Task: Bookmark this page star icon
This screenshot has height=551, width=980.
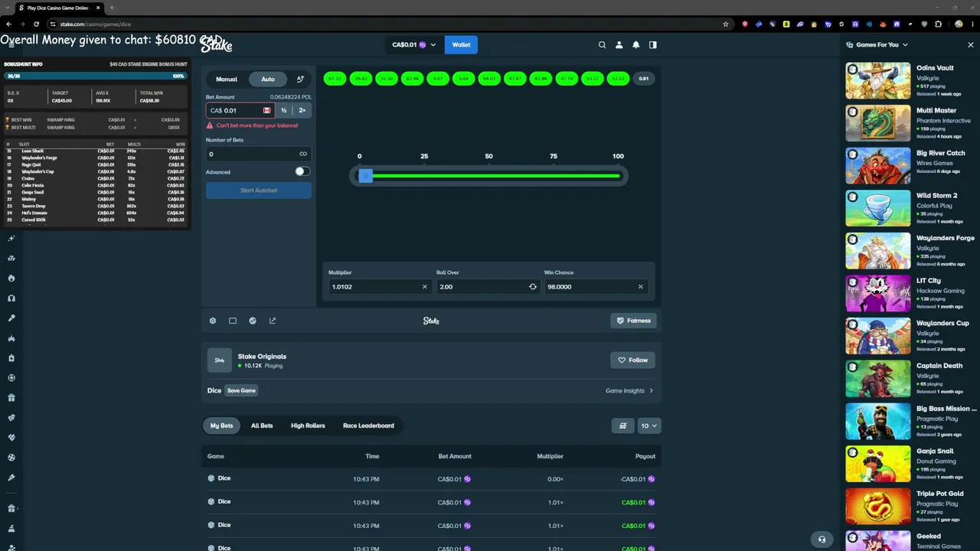Action: [x=726, y=24]
